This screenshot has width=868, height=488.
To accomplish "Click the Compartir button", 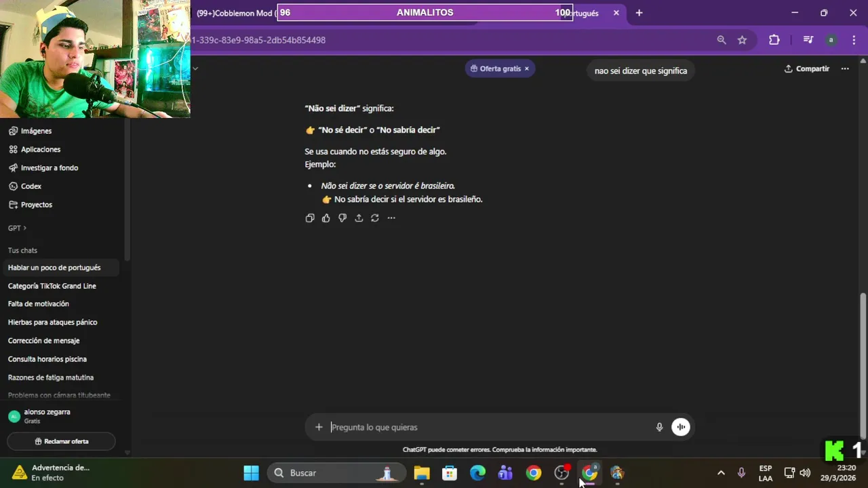I will point(807,68).
